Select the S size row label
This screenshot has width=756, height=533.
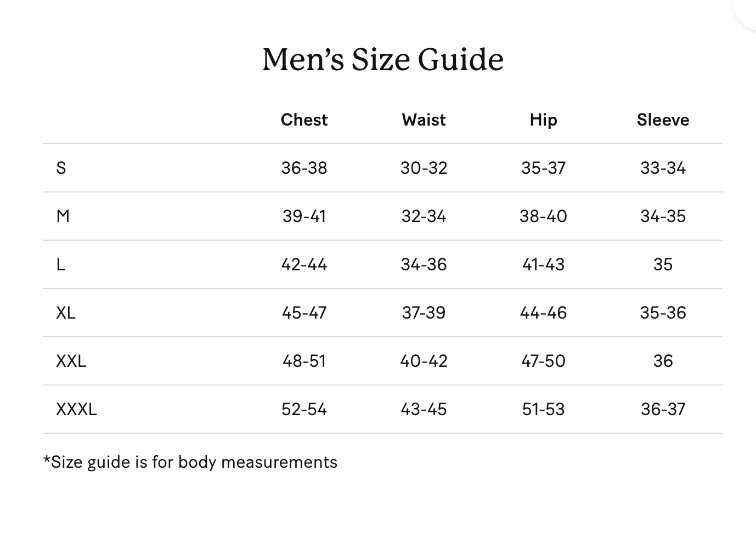point(61,168)
